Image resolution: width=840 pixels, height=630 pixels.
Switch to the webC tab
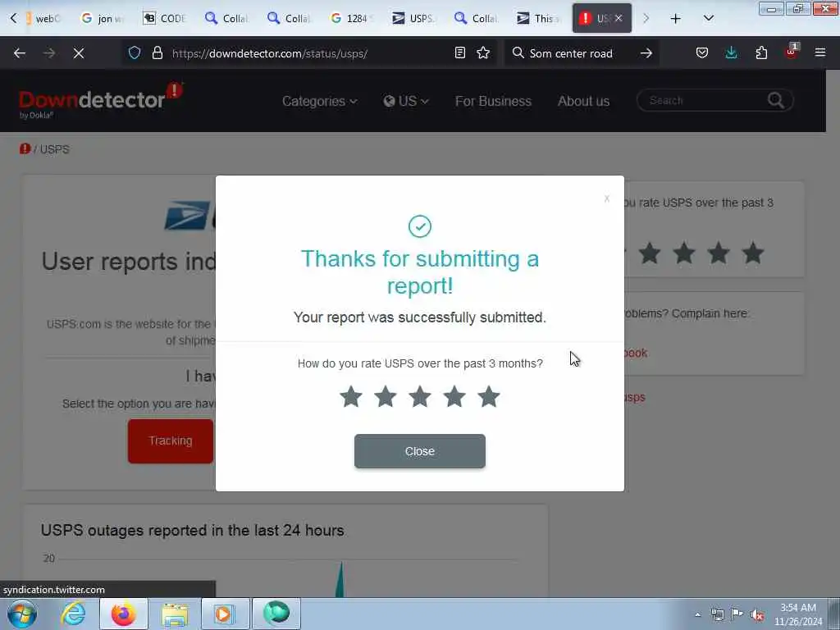[43, 18]
